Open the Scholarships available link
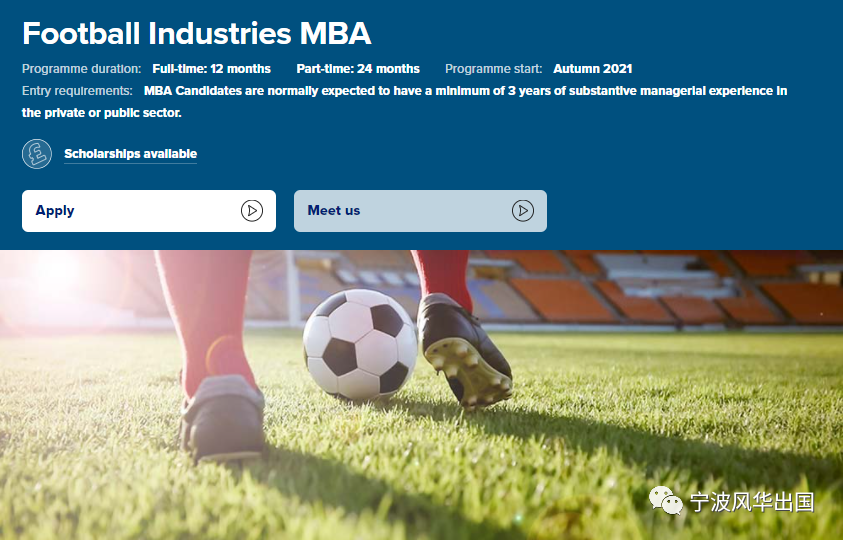This screenshot has height=540, width=843. coord(131,154)
